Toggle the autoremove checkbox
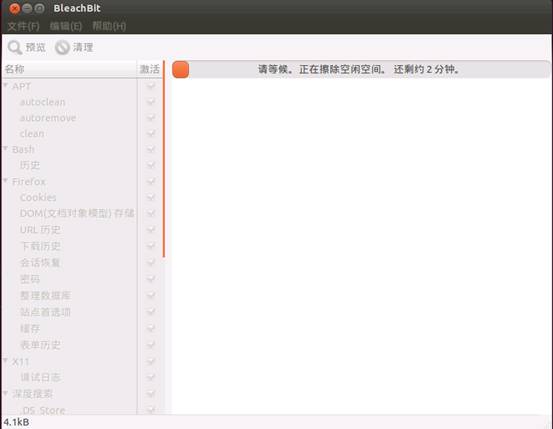This screenshot has width=553, height=429. [x=151, y=117]
